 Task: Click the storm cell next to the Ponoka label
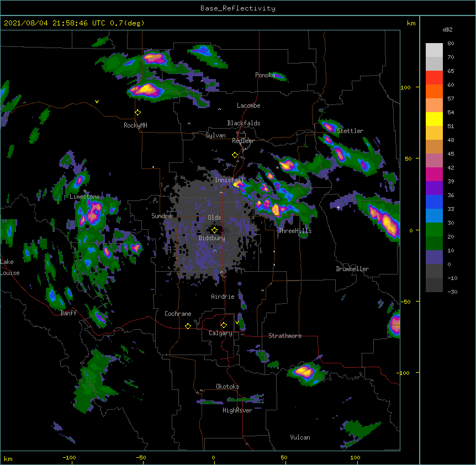(x=279, y=76)
